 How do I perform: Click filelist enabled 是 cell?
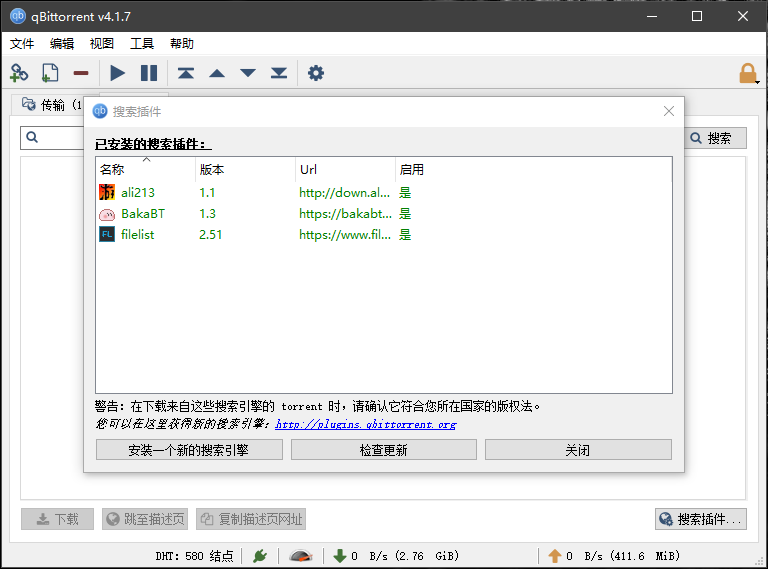(x=405, y=235)
